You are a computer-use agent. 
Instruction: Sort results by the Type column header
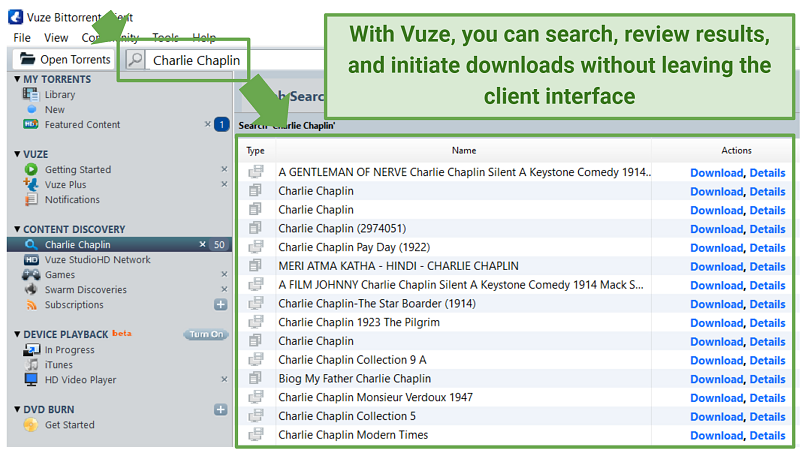click(255, 151)
